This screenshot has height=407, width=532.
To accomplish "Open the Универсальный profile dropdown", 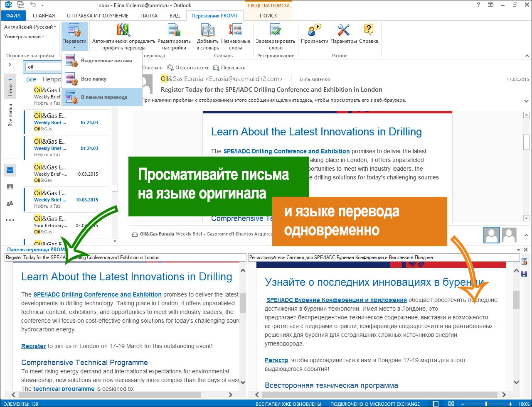I will tap(24, 37).
